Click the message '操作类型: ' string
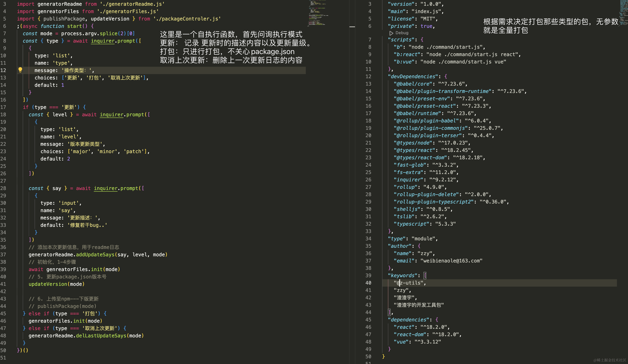Image resolution: width=628 pixels, height=364 pixels. [x=76, y=70]
